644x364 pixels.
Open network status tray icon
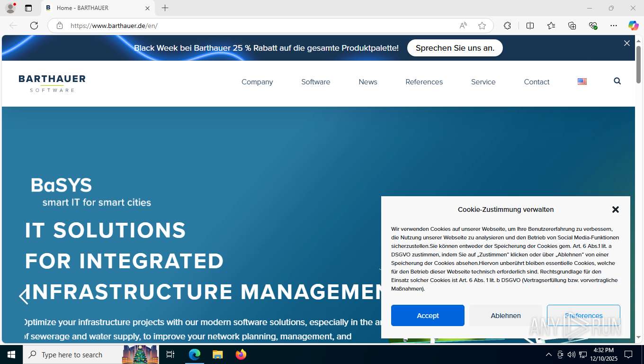583,355
